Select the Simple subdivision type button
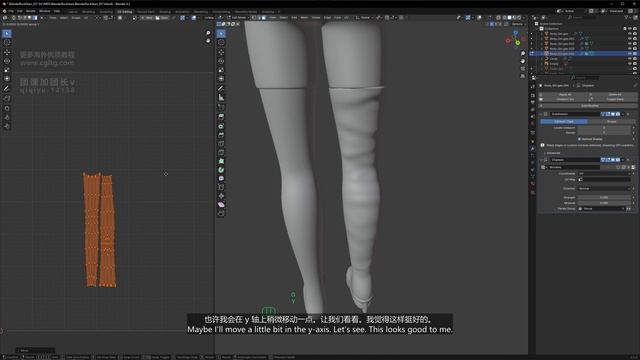 (611, 122)
